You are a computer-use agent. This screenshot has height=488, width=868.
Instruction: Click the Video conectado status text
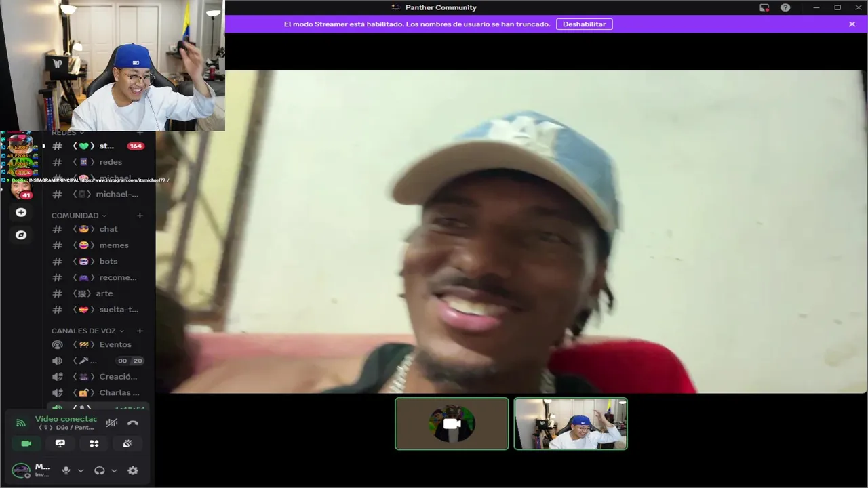[66, 419]
